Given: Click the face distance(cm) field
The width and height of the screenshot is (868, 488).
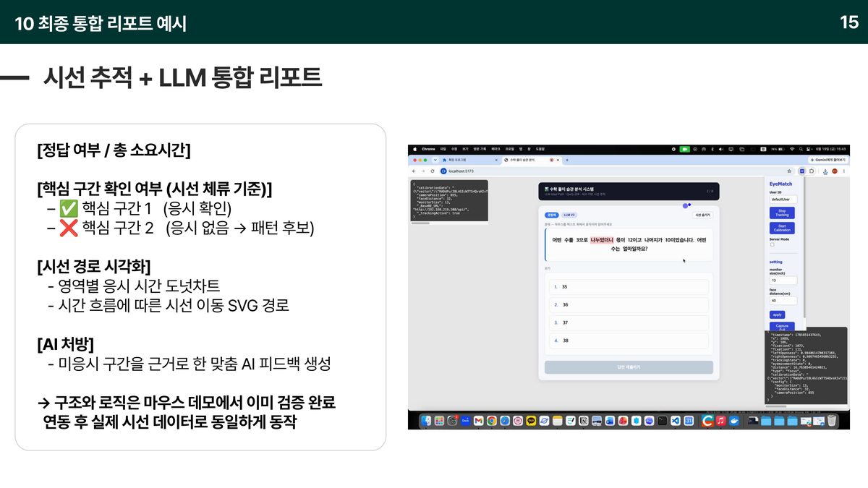Looking at the screenshot, I should click(x=783, y=301).
